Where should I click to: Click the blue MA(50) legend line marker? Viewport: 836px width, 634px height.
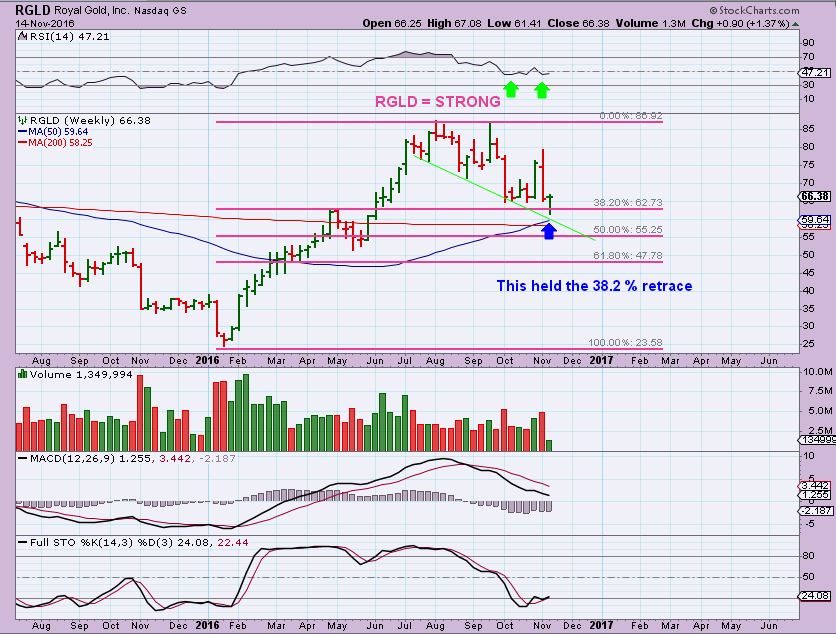(x=22, y=132)
